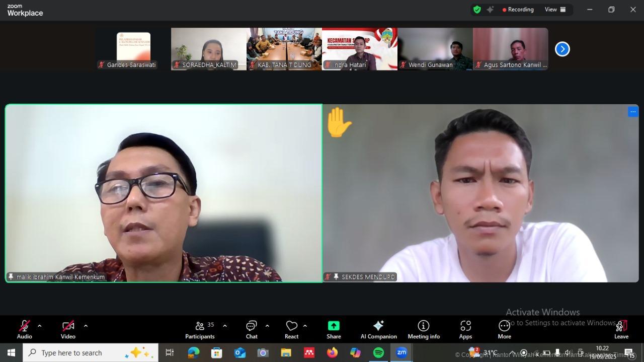
Task: Click the green encryption shield icon
Action: 477,10
